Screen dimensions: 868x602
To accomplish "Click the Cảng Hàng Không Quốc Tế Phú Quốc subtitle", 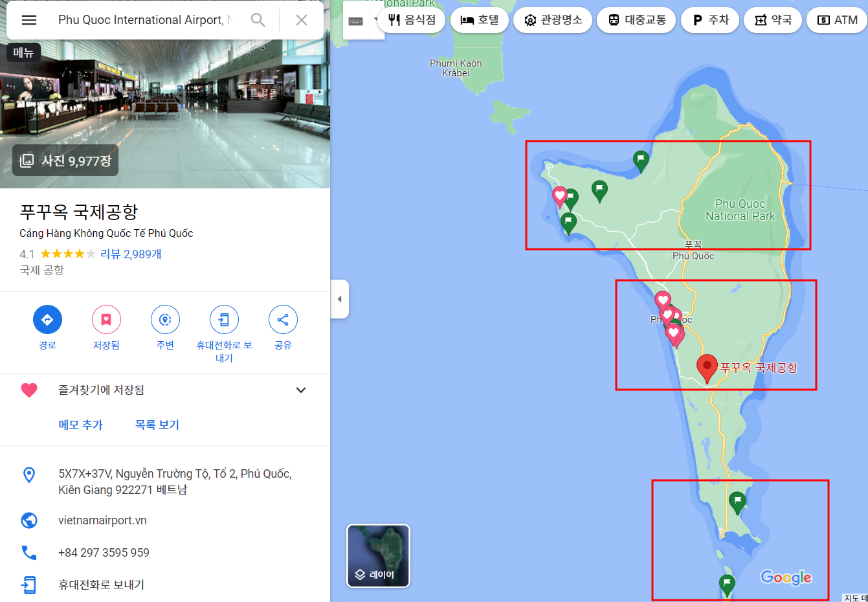I will click(106, 233).
